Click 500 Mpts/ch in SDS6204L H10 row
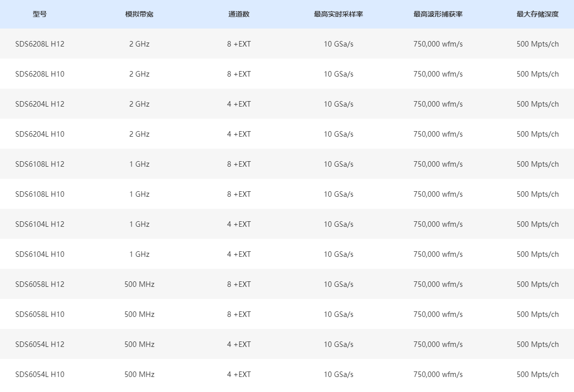 click(537, 134)
